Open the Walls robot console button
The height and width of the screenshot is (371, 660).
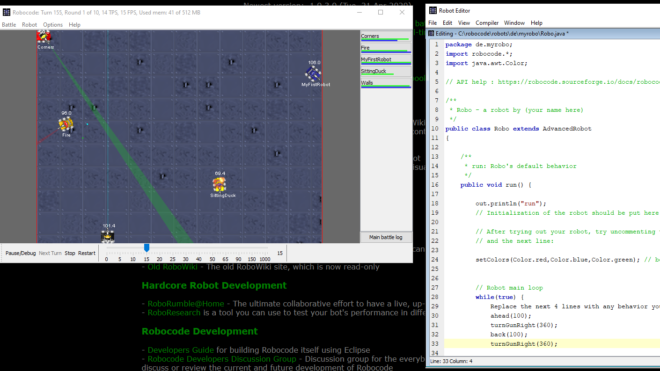(x=386, y=83)
